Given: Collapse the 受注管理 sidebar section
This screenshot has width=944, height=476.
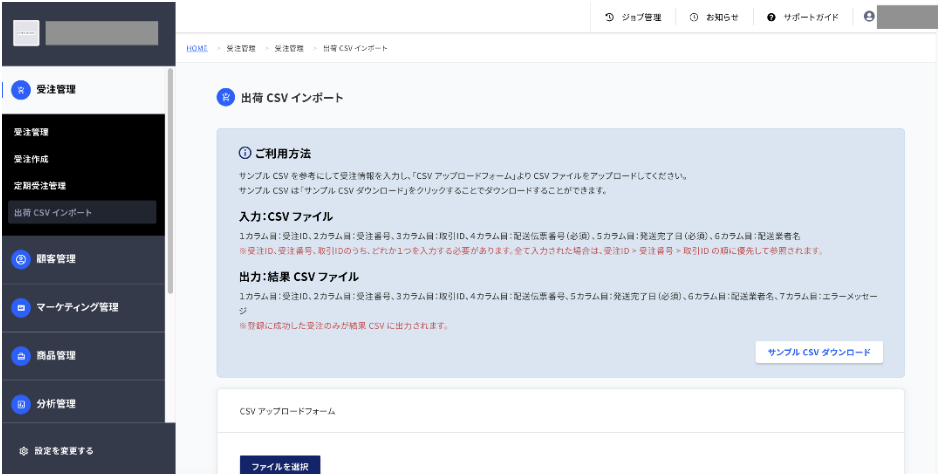Looking at the screenshot, I should 83,90.
